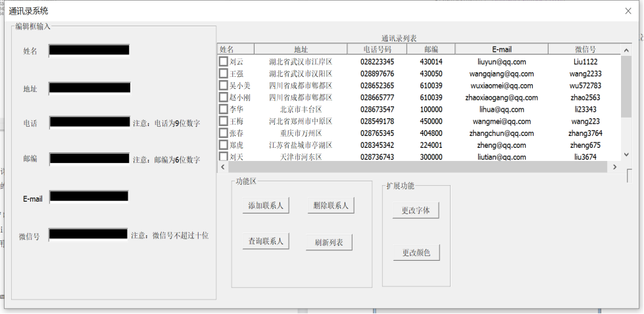Image resolution: width=644 pixels, height=314 pixels.
Task: Click the list's scroll-right arrow
Action: click(x=615, y=167)
